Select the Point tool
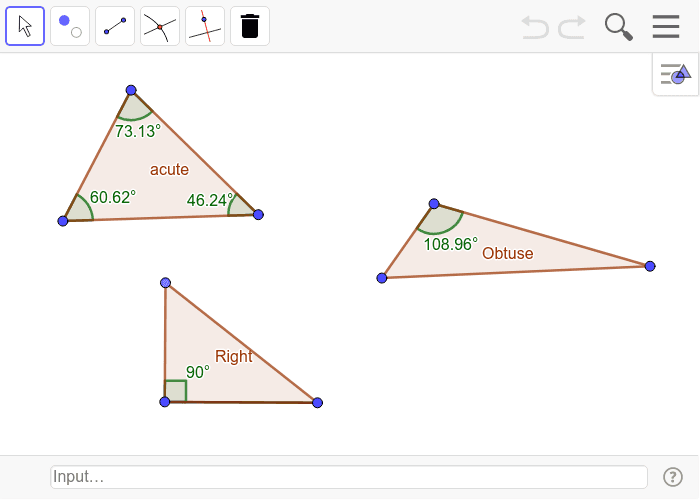The height and width of the screenshot is (500, 700). [x=70, y=26]
